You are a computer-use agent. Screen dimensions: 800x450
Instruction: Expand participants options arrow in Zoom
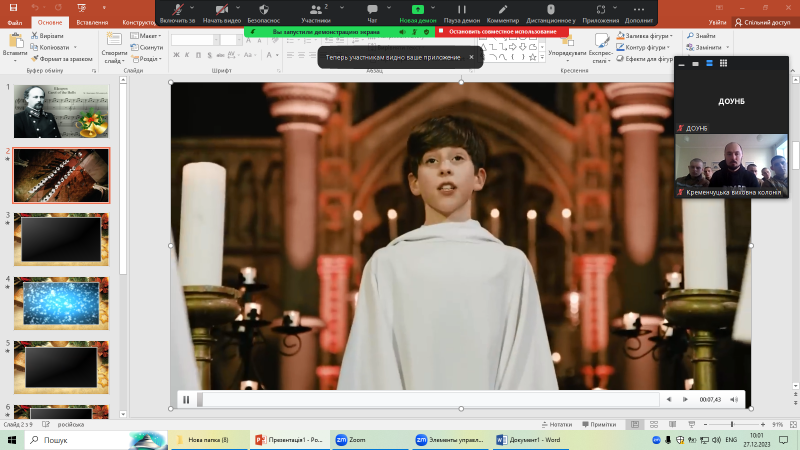tap(341, 8)
